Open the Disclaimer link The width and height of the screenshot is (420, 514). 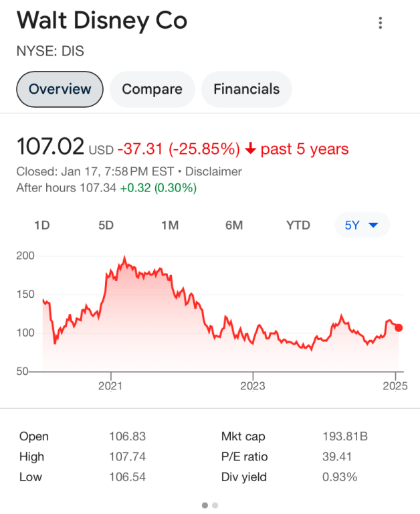213,172
